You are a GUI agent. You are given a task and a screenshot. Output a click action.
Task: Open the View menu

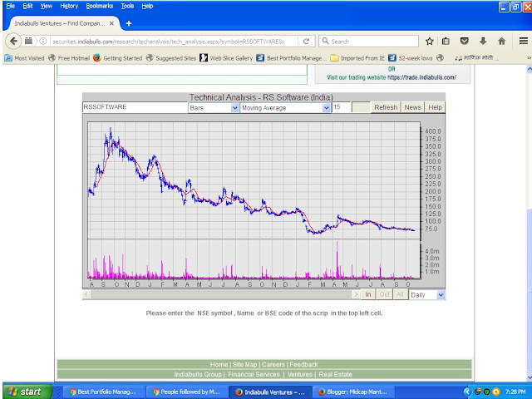coord(47,6)
